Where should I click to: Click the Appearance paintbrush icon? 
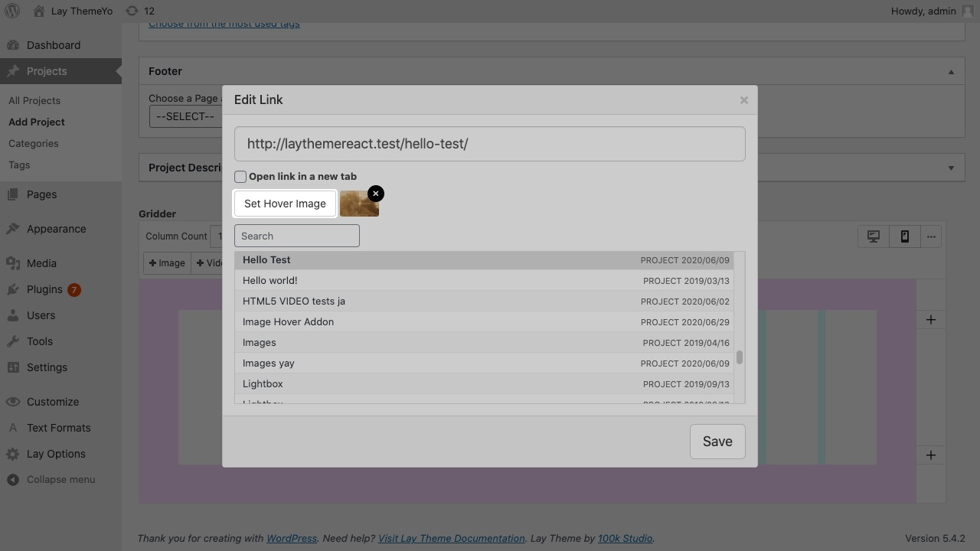(x=13, y=229)
